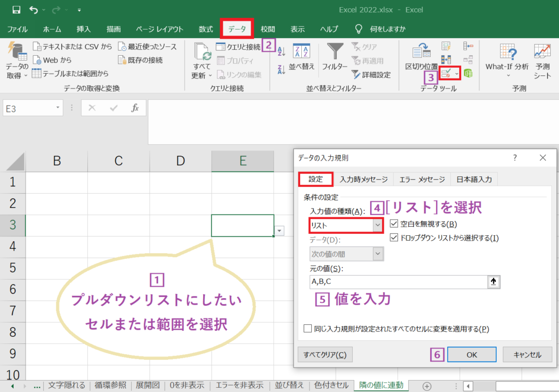Switch to the ホーム ribbon tab
The image size is (559, 392).
coord(52,29)
